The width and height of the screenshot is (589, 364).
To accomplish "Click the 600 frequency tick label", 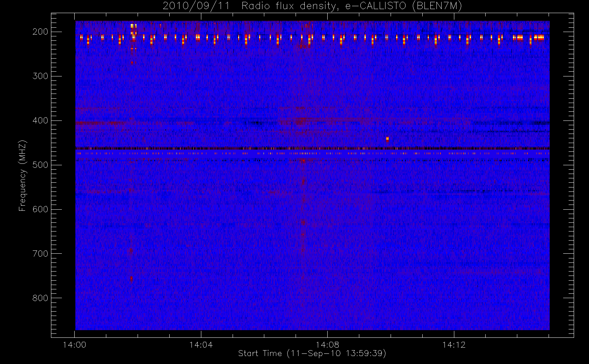I will tap(40, 209).
